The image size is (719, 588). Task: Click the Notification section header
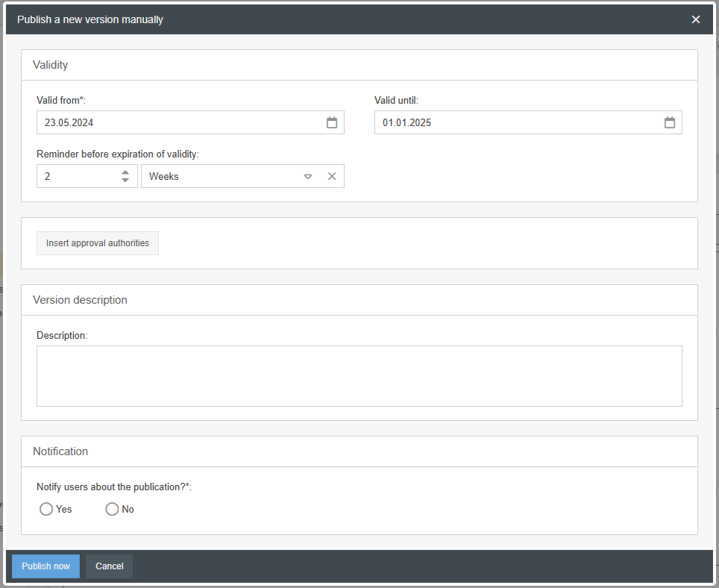click(60, 451)
